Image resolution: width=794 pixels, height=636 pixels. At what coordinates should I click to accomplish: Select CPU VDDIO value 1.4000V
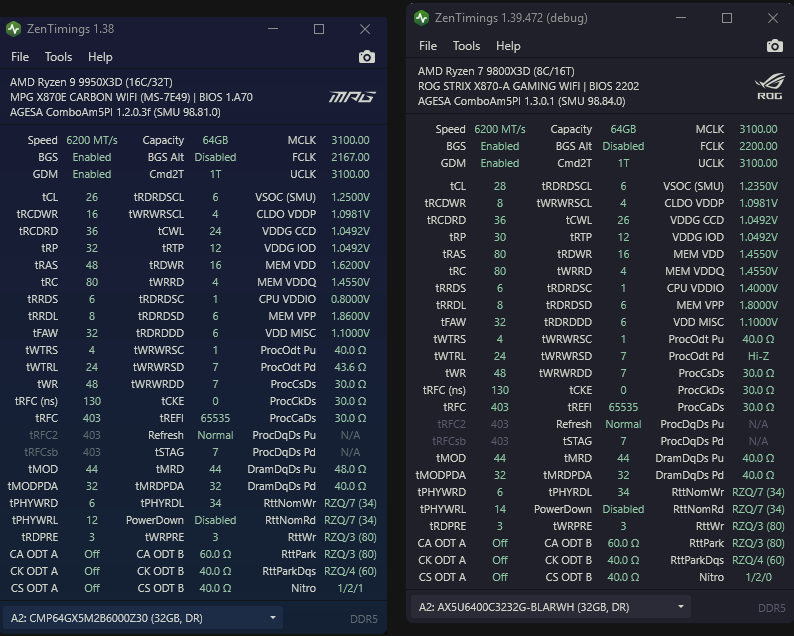point(758,288)
